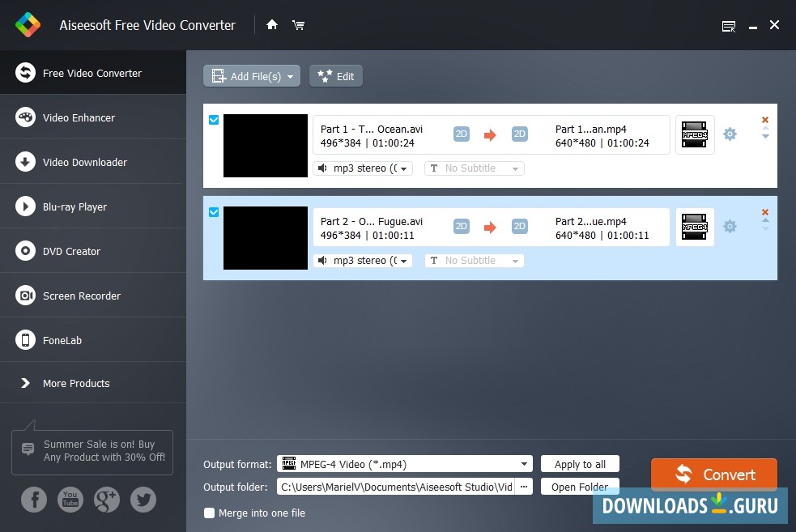This screenshot has height=532, width=796.
Task: Click output 2D icon for Part 2...ue.mp4
Action: [519, 227]
